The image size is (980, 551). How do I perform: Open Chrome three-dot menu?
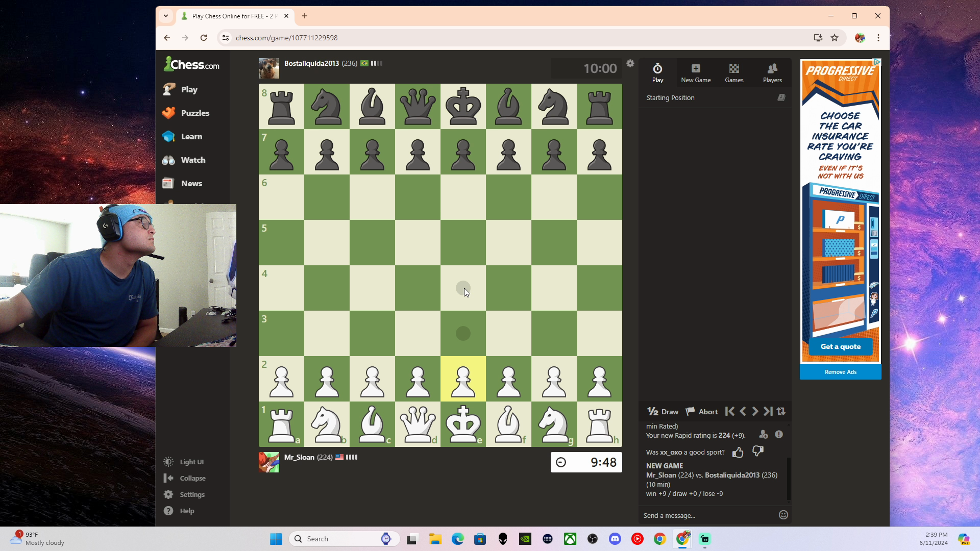878,38
